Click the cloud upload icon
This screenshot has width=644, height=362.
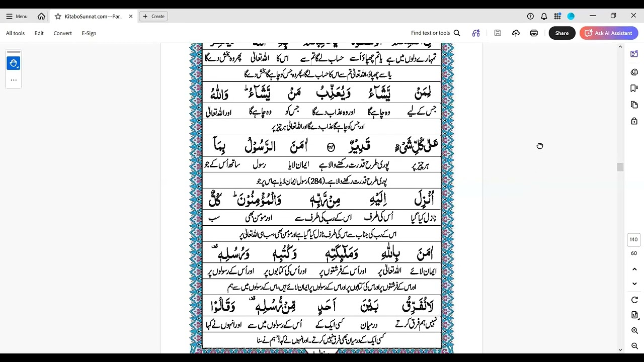tap(516, 33)
